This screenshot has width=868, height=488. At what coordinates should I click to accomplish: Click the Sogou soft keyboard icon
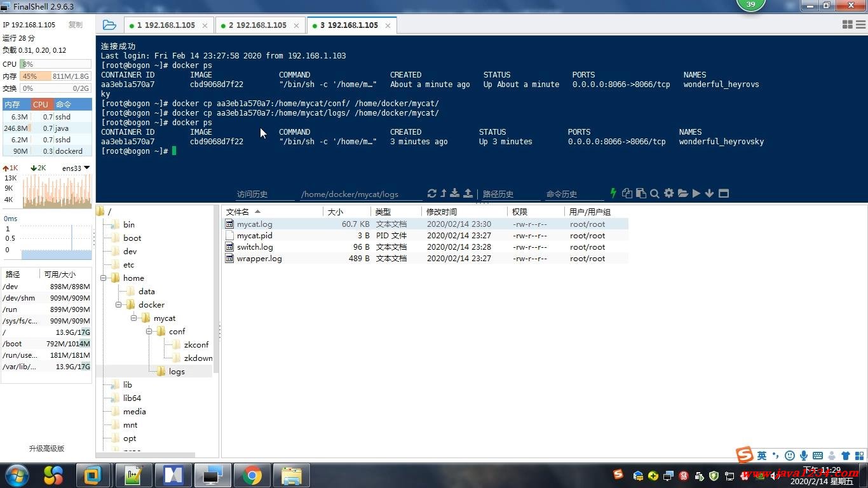tap(818, 455)
